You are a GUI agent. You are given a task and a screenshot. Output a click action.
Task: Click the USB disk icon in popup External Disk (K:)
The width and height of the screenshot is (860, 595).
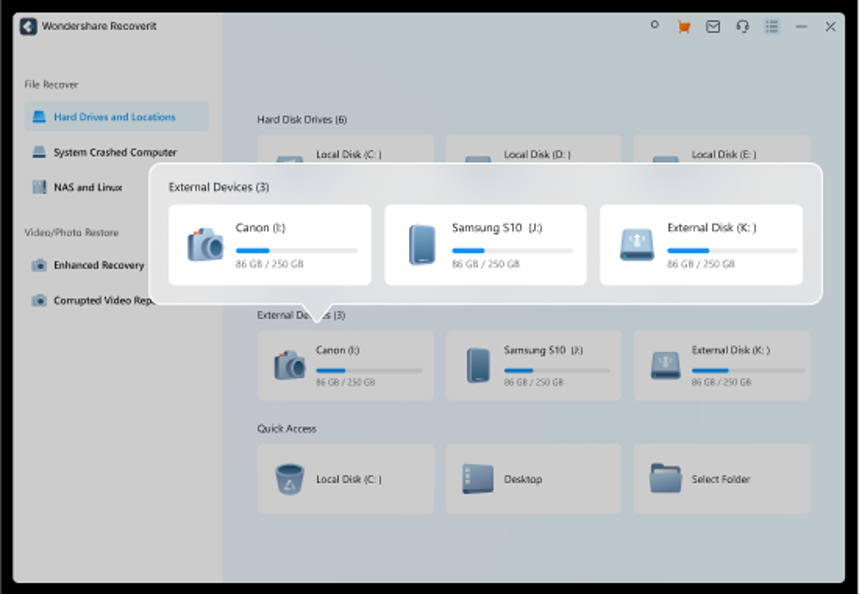[637, 245]
